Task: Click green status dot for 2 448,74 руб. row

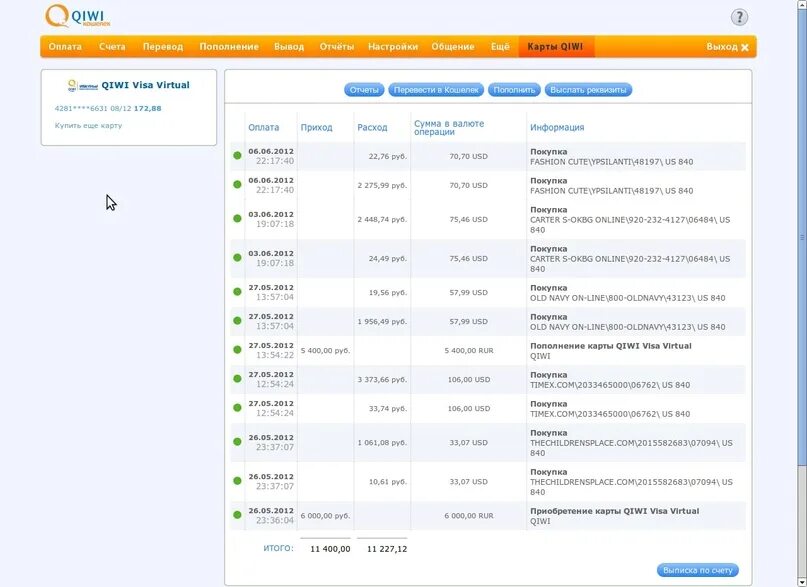Action: tap(237, 218)
